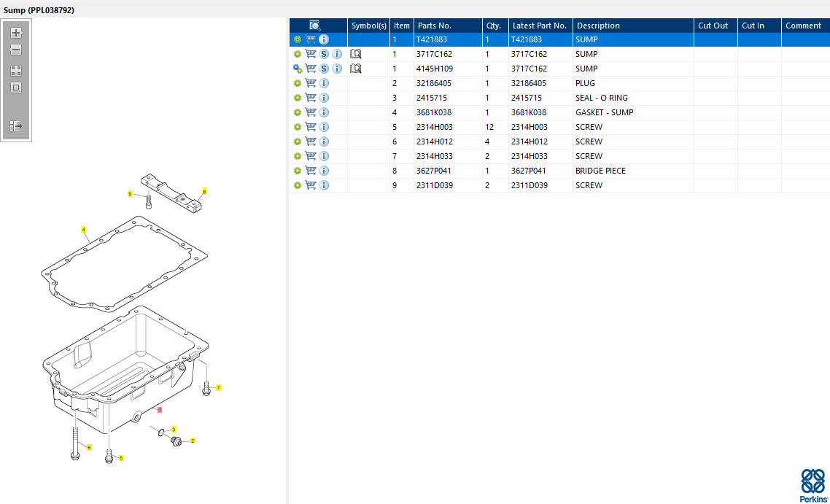Add part 3717C162 to the cart

click(311, 54)
